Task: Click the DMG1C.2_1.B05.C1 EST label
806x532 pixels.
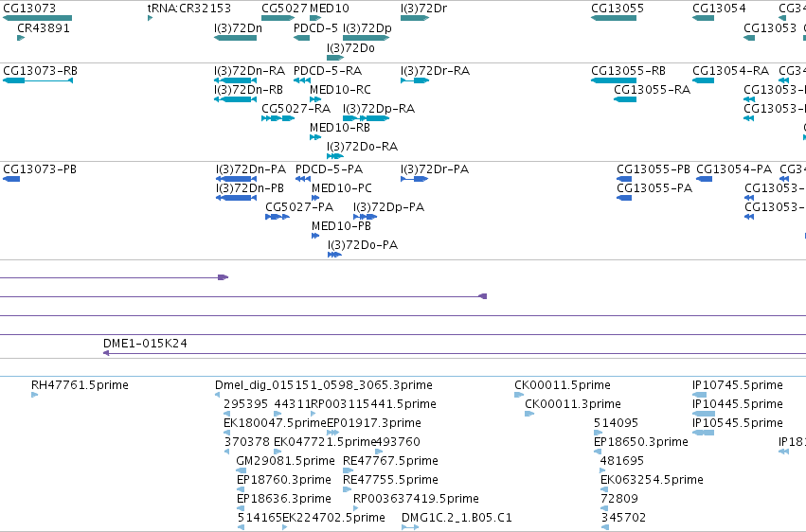Action: click(x=457, y=518)
